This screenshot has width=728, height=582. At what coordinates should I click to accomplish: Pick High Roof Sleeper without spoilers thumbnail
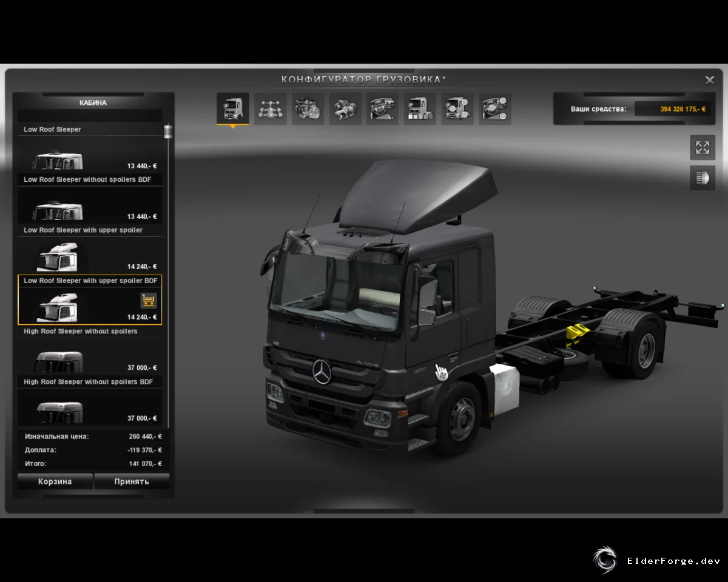pyautogui.click(x=59, y=363)
